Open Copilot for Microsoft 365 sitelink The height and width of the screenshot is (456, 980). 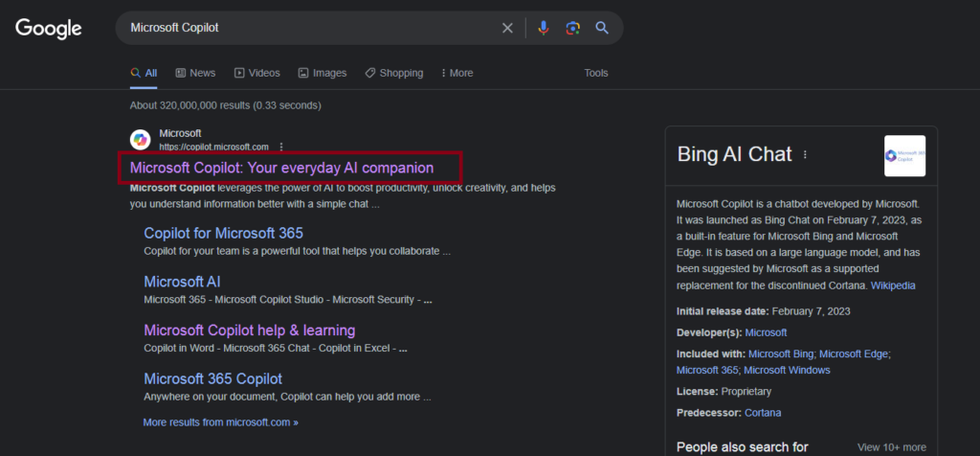(223, 233)
